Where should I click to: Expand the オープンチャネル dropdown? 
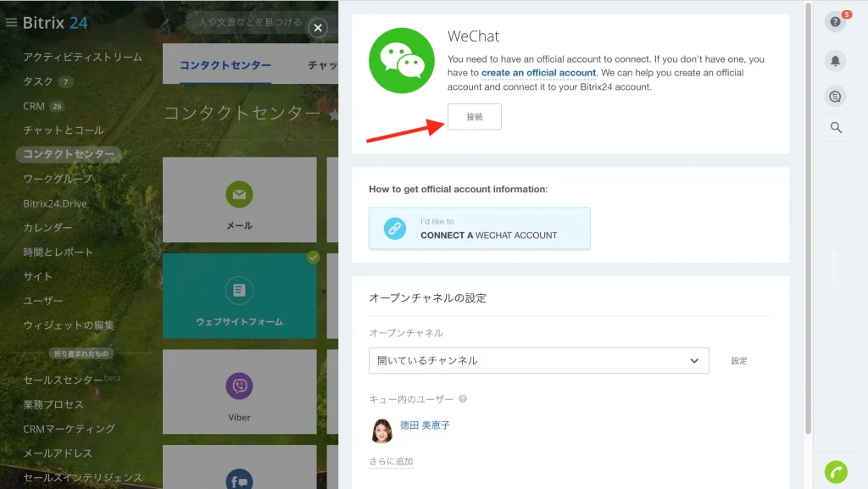539,360
